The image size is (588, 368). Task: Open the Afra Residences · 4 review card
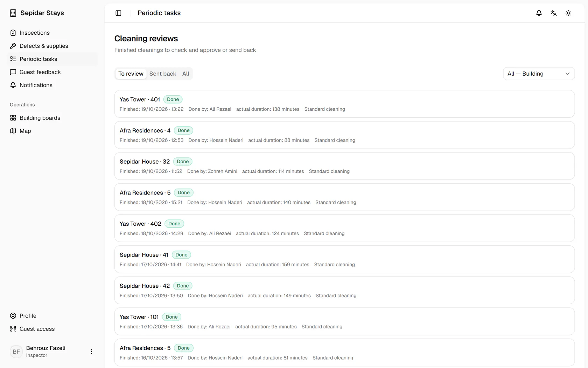point(344,135)
